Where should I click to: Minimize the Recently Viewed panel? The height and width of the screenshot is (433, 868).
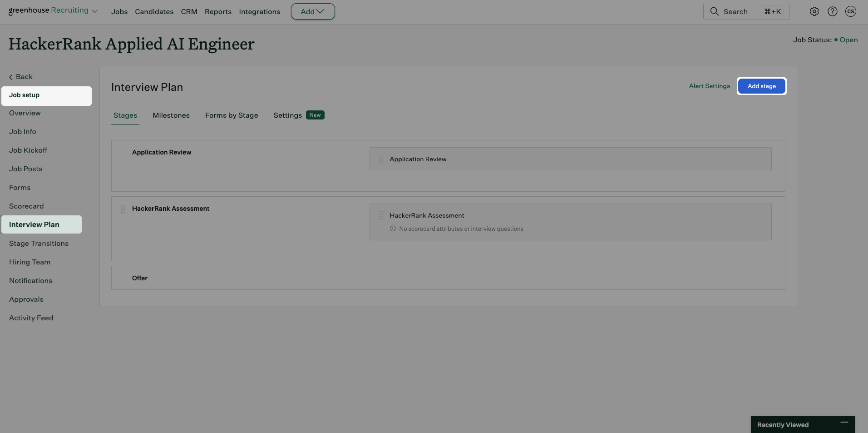tap(844, 423)
